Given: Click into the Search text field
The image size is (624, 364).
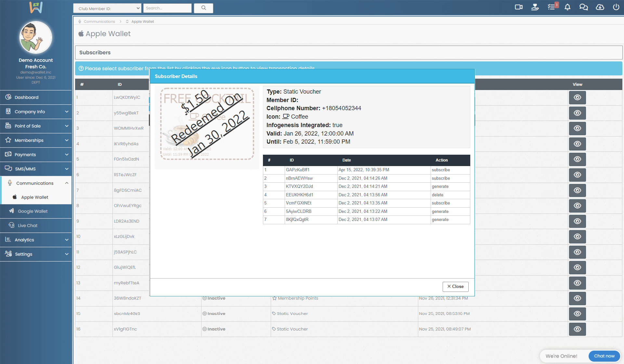Looking at the screenshot, I should click(167, 8).
